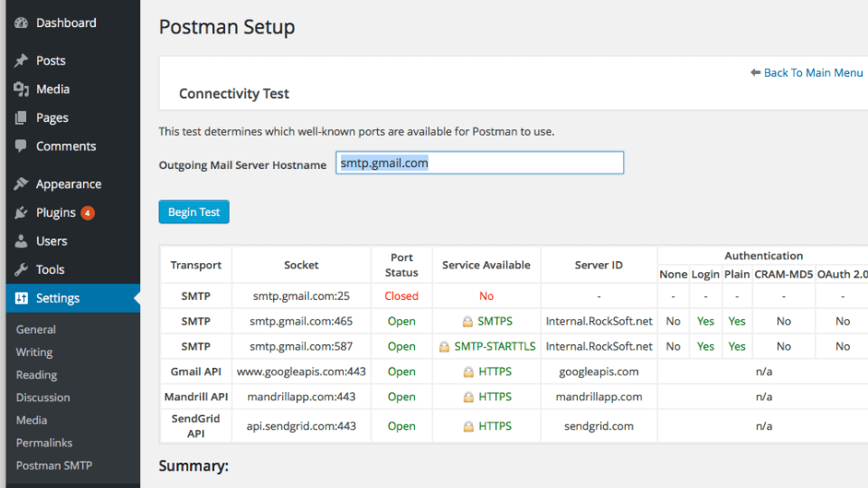This screenshot has width=868, height=488.
Task: Click the Gmail API transport cell
Action: tap(196, 371)
